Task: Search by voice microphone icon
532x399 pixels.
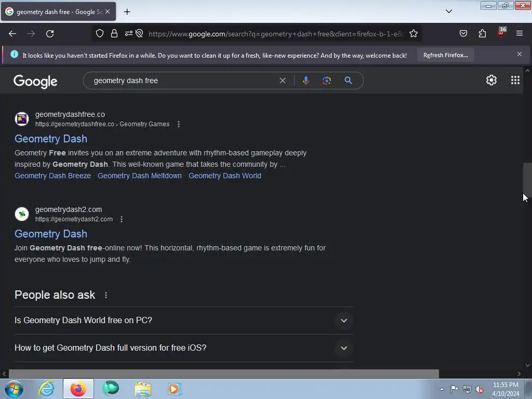Action: [305, 81]
